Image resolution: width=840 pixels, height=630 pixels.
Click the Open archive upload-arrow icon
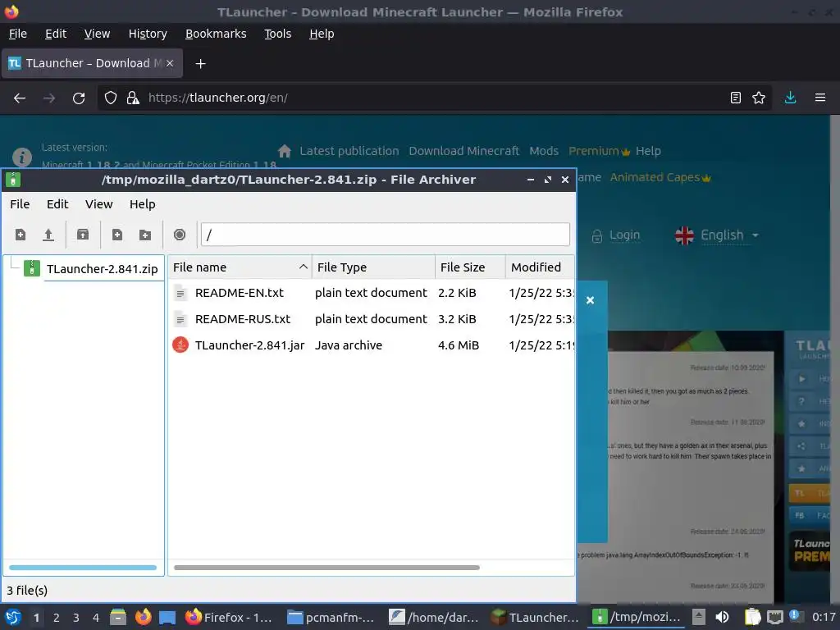pyautogui.click(x=48, y=235)
